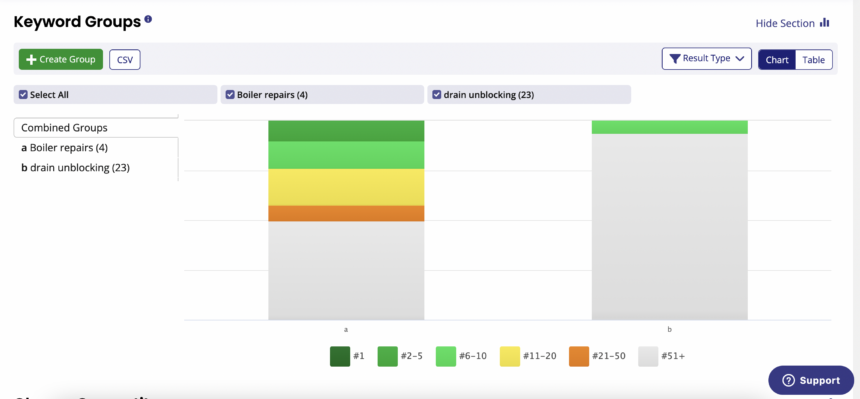The height and width of the screenshot is (399, 860).
Task: Click the #11-20 yellow legend swatch
Action: coord(510,356)
